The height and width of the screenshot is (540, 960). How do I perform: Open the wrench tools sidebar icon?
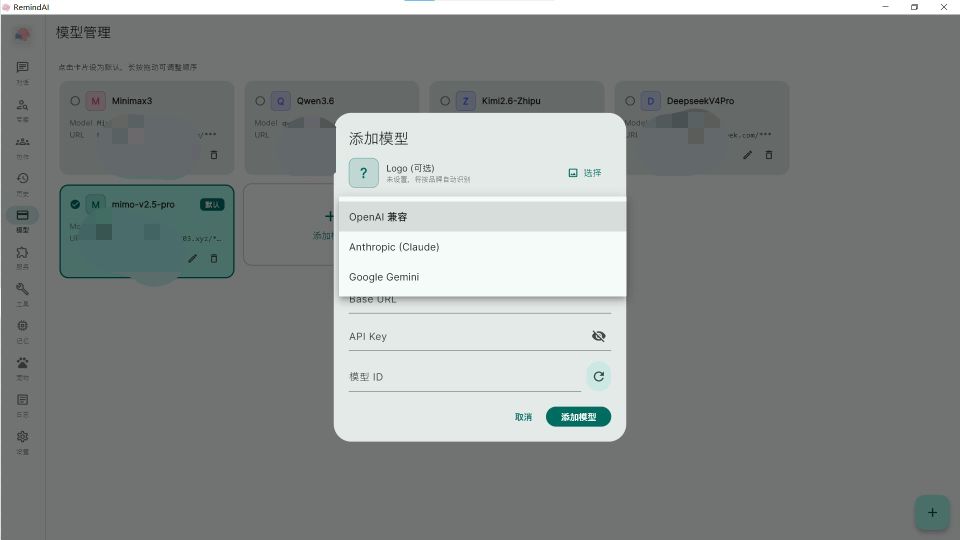pos(23,289)
